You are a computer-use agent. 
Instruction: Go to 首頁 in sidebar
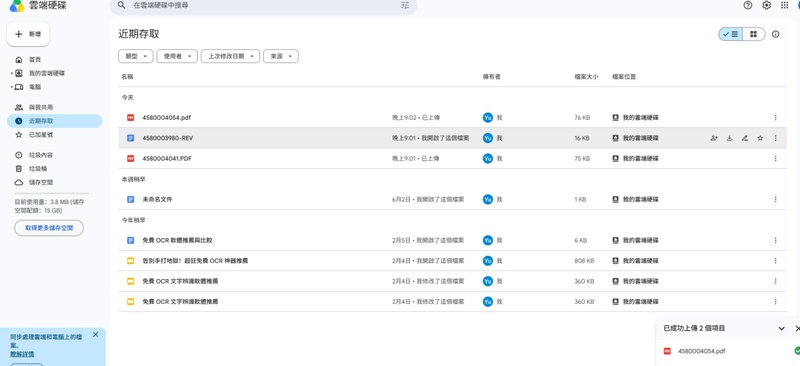[55, 60]
